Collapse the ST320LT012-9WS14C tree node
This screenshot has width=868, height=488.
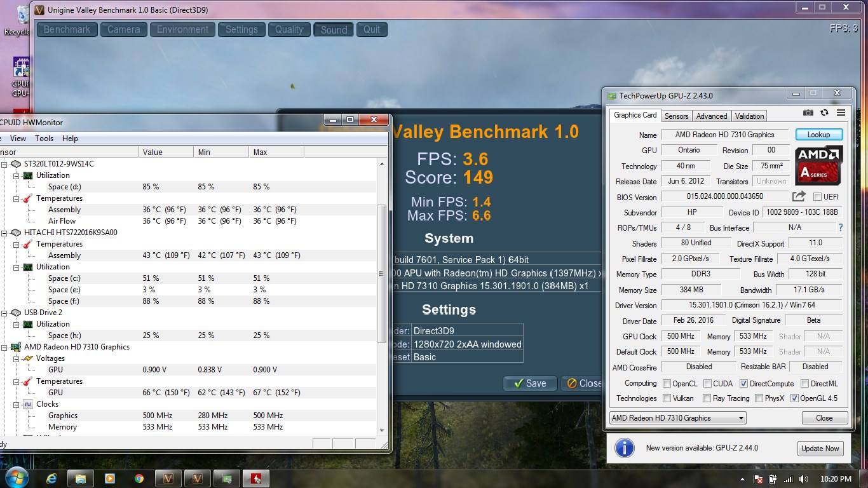pyautogui.click(x=6, y=164)
